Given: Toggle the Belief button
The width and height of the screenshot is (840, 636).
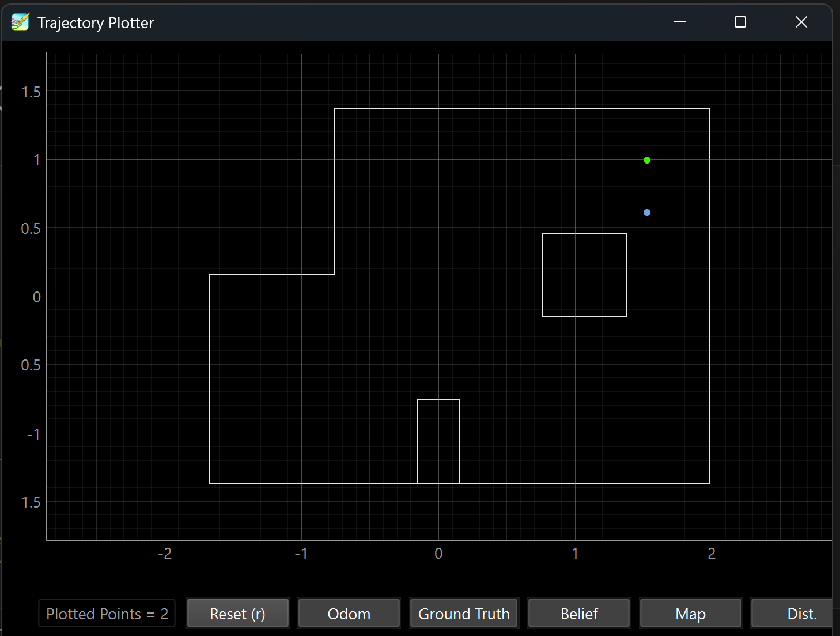Looking at the screenshot, I should [579, 614].
